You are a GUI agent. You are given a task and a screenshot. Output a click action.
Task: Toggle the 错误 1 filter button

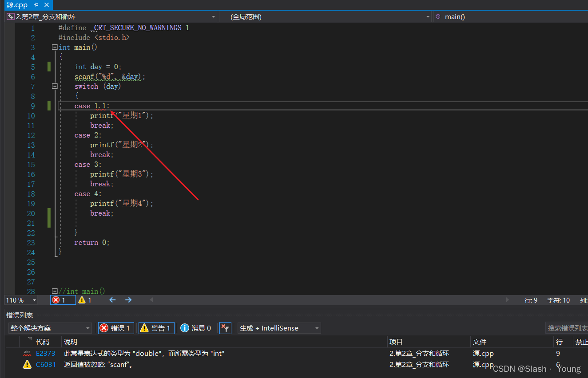(x=116, y=328)
